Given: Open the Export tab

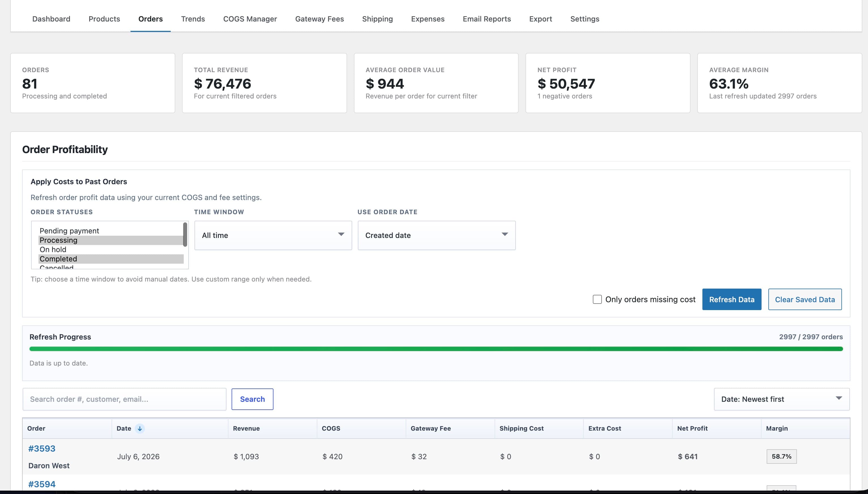Looking at the screenshot, I should point(540,19).
